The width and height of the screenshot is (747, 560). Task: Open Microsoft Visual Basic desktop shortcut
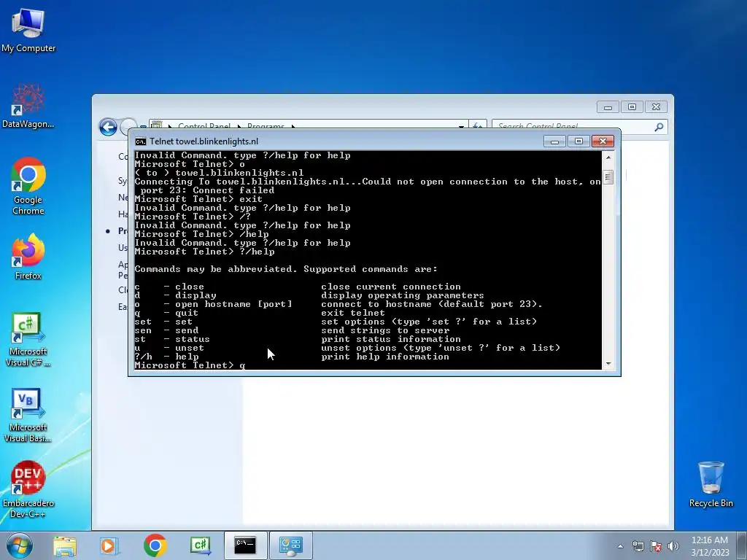point(28,415)
